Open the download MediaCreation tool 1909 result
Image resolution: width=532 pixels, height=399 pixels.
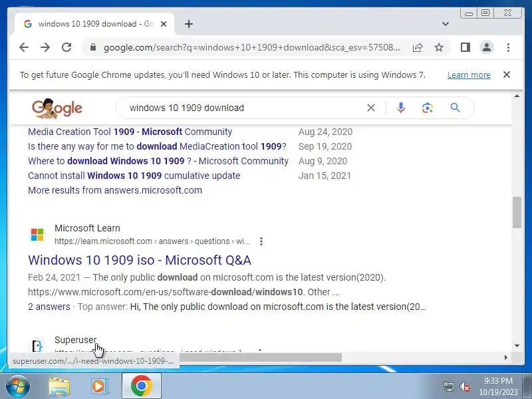(x=157, y=146)
